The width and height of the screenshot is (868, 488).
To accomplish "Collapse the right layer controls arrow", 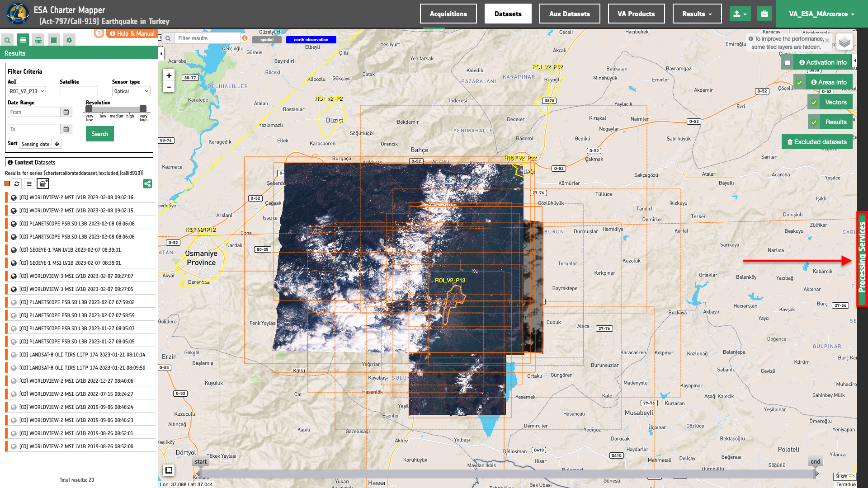I will click(855, 61).
